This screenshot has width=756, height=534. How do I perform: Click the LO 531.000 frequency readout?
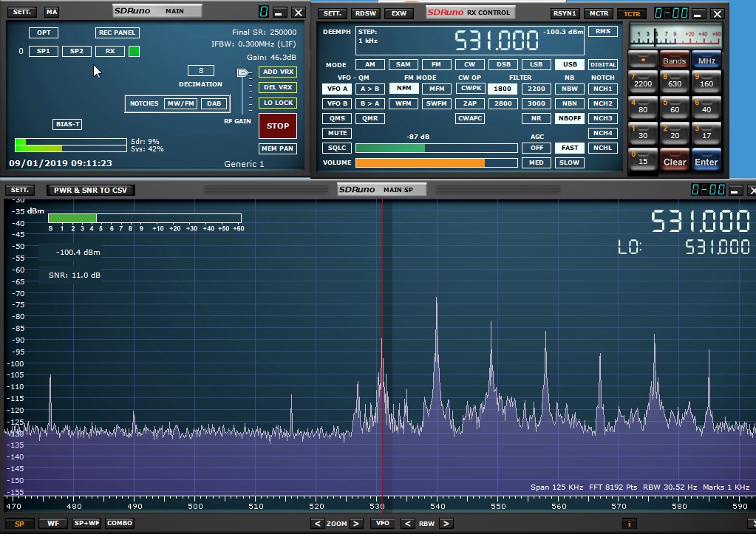[x=718, y=247]
